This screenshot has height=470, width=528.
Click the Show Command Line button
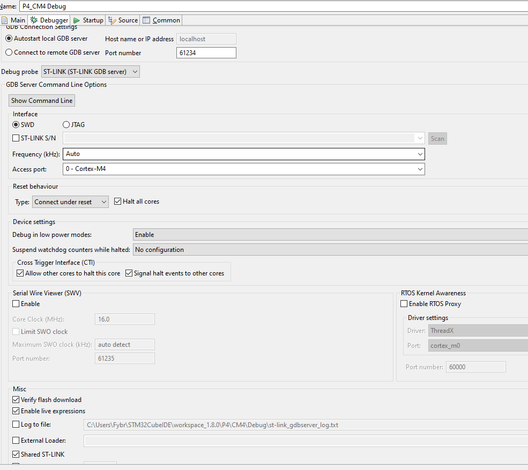41,100
